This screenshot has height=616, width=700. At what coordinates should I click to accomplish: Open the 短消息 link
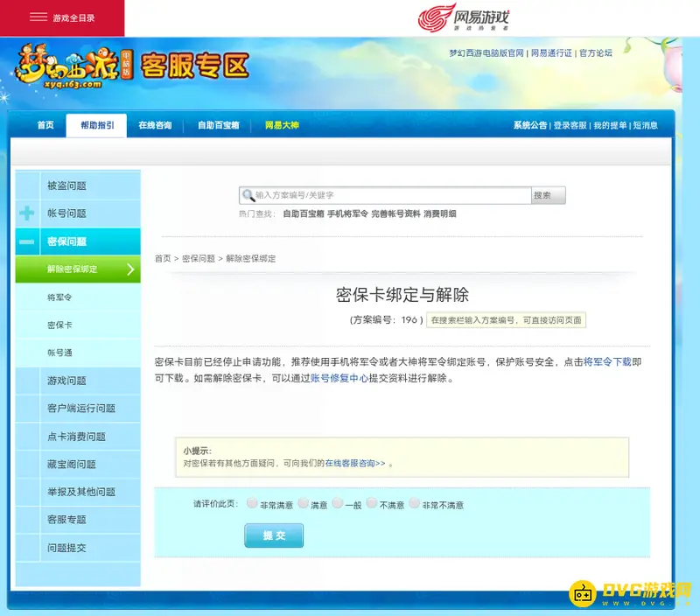(x=646, y=125)
